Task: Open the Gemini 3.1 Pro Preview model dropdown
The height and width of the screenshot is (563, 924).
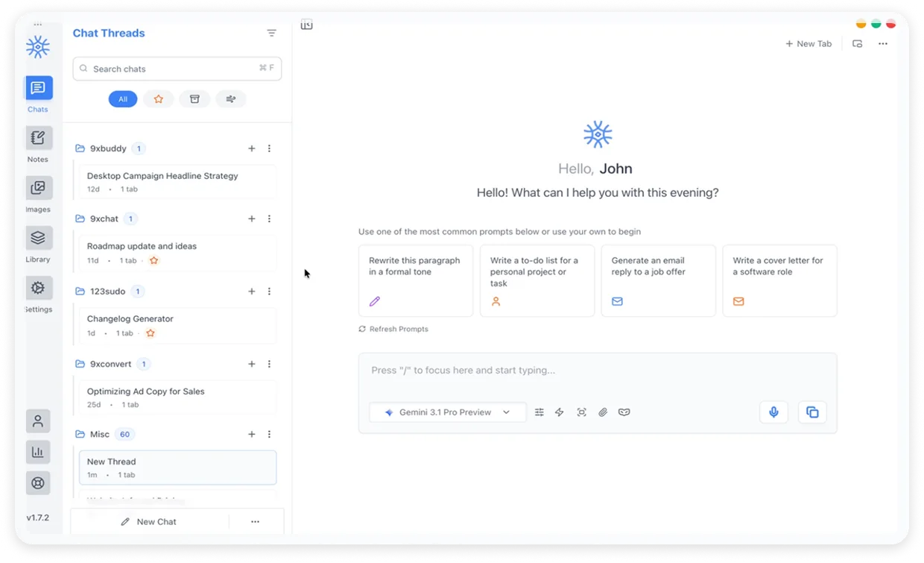Action: 447,412
